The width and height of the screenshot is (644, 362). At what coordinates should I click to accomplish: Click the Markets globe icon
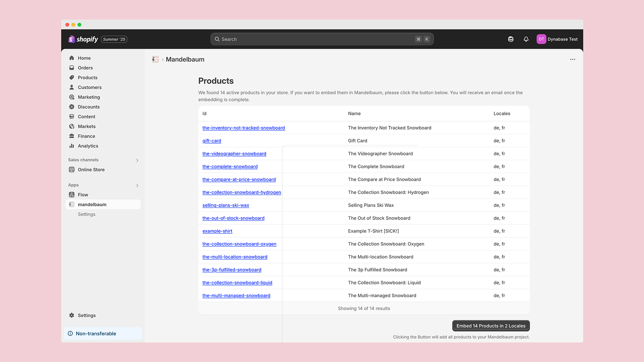pos(72,126)
